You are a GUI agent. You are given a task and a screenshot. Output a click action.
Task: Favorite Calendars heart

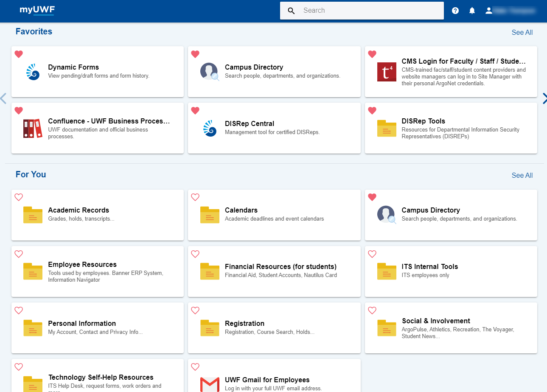pos(195,197)
